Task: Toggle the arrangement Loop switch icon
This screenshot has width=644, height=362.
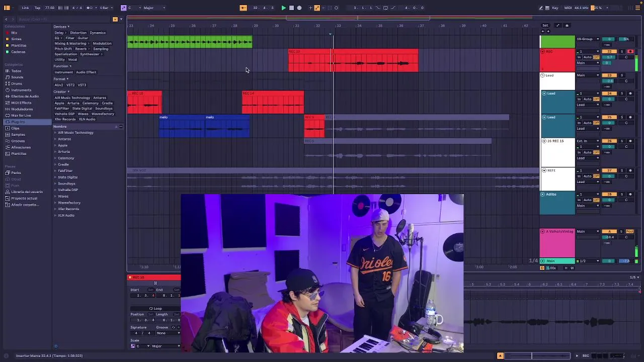Action: point(385,8)
